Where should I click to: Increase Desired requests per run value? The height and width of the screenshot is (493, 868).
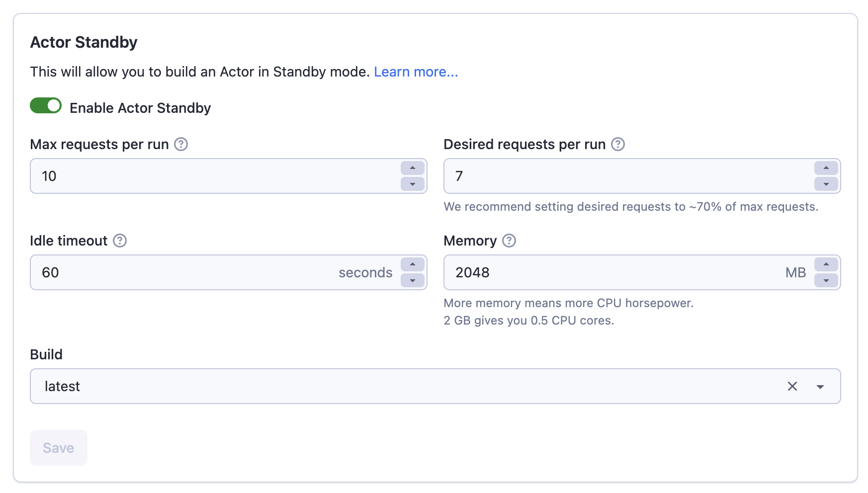[x=826, y=168]
